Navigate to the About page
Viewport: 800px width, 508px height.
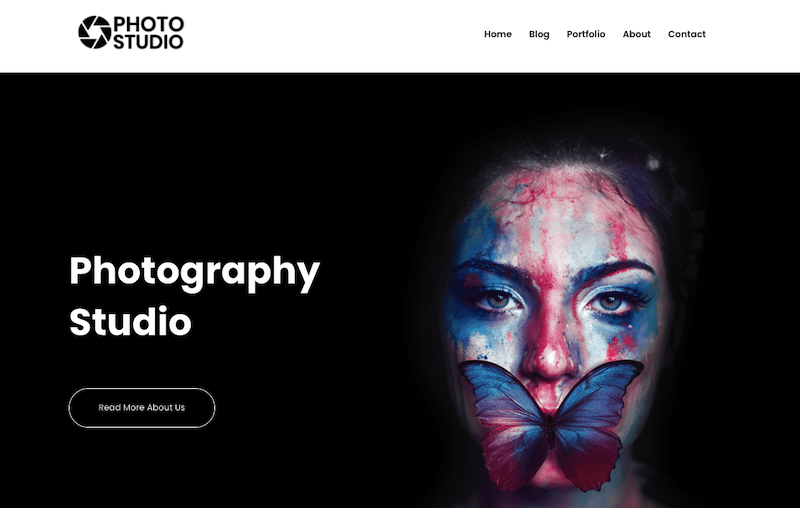coord(636,34)
